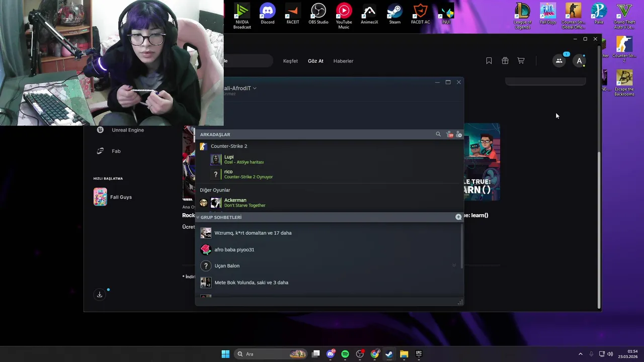Open afro baba piyoo31 group chat
Viewport: 644px width, 362px height.
pos(328,249)
